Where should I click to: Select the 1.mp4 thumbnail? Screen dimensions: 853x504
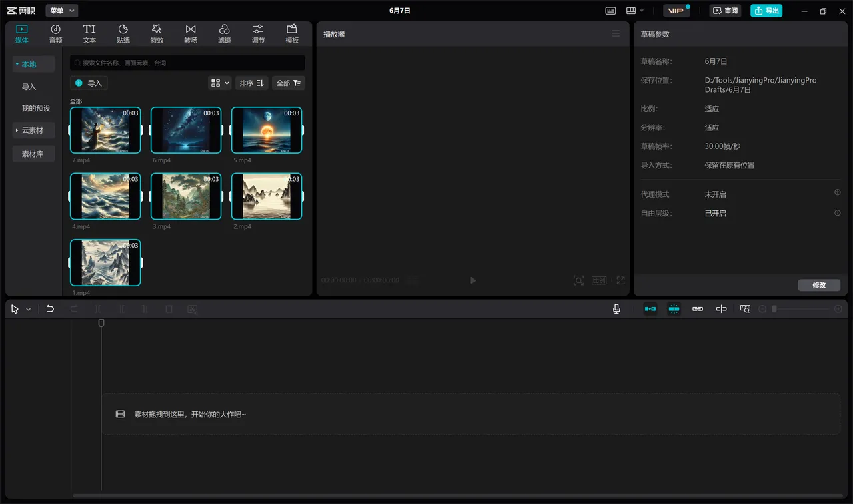(x=105, y=262)
